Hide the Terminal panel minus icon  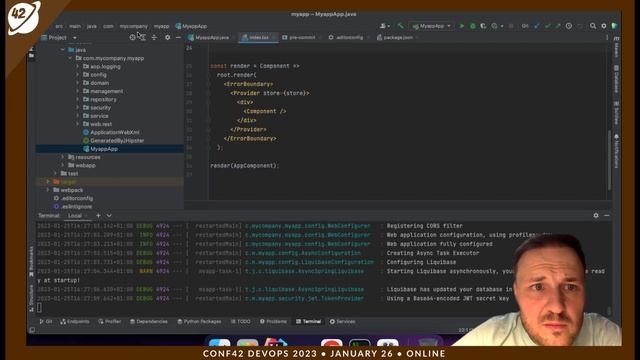pos(607,215)
